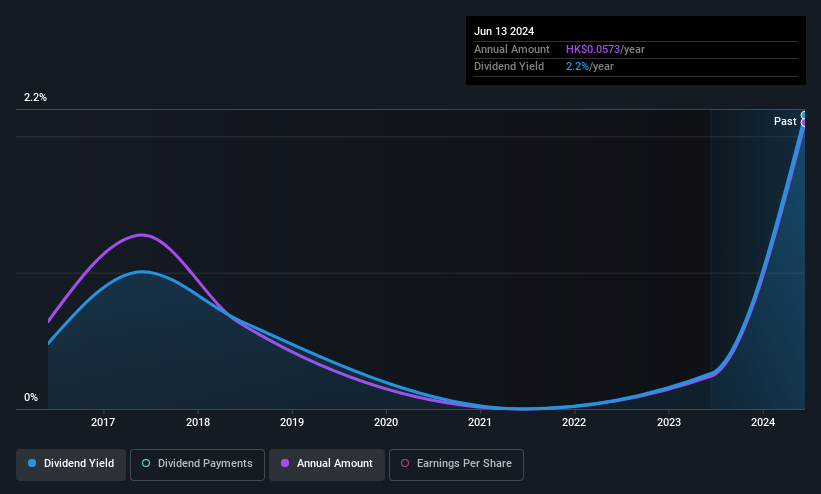Click the 2018 x-axis label
The image size is (821, 494).
(198, 422)
